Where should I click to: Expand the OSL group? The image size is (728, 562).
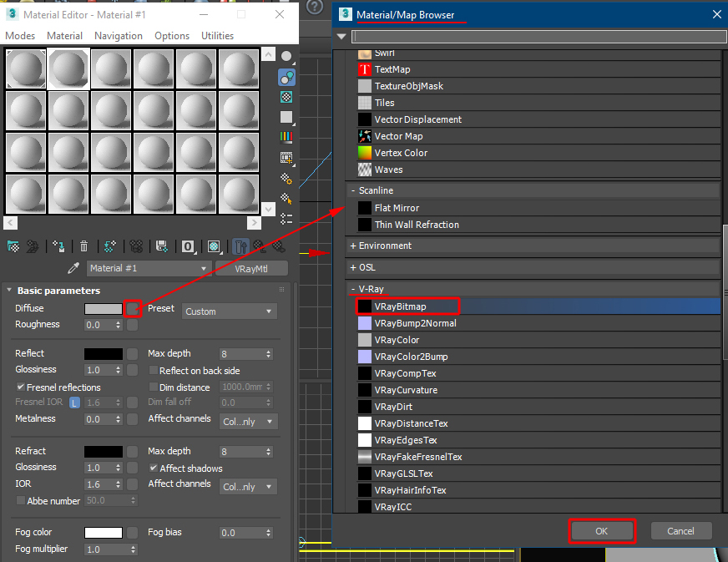pyautogui.click(x=353, y=267)
